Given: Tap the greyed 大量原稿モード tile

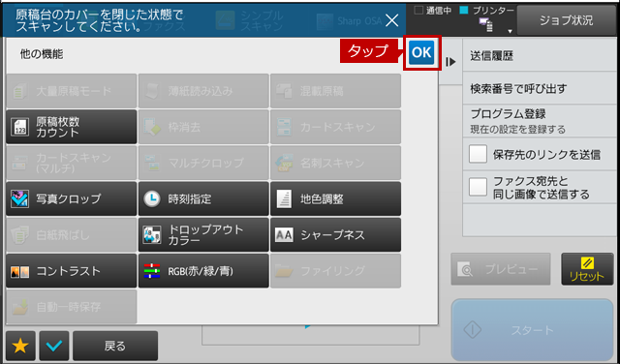Looking at the screenshot, I should point(71,91).
